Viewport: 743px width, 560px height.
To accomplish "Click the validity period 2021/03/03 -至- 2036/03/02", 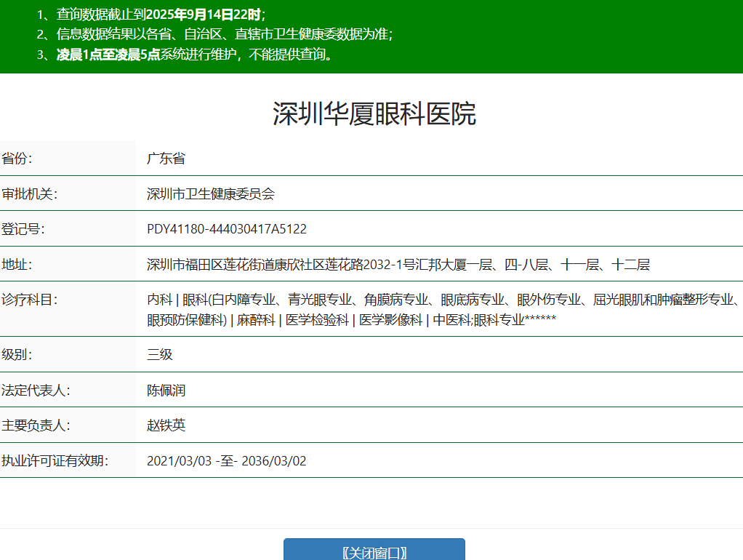I will click(x=227, y=460).
